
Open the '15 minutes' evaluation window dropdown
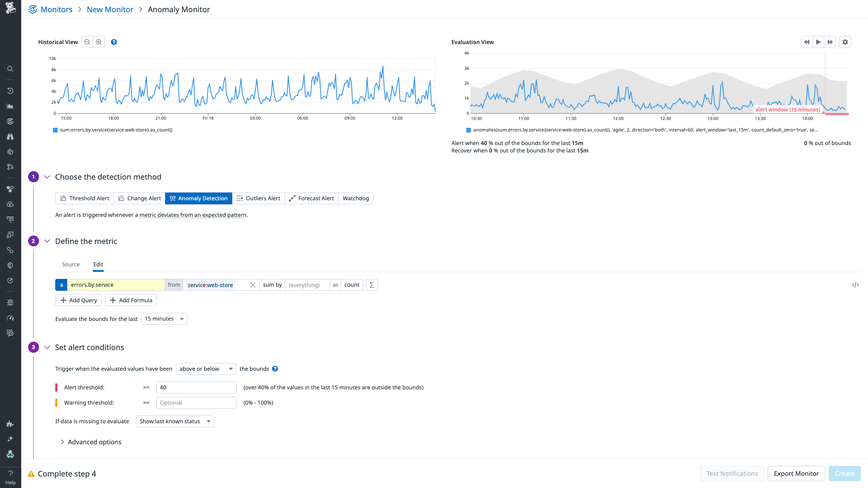(164, 319)
